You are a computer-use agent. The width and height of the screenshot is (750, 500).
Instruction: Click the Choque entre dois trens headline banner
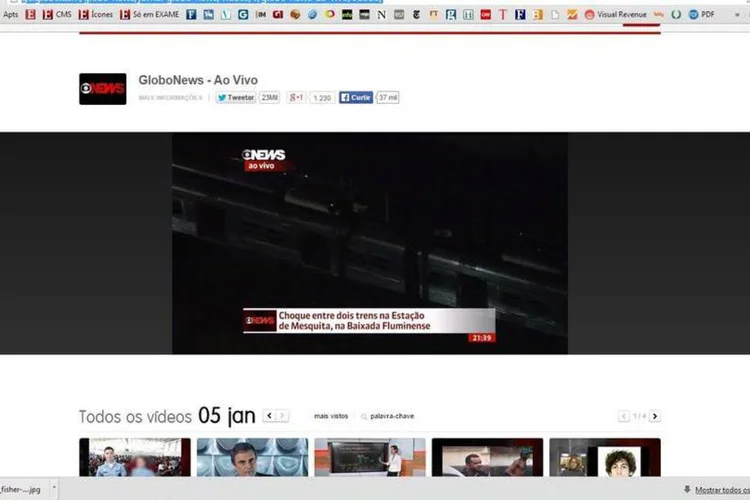369,321
